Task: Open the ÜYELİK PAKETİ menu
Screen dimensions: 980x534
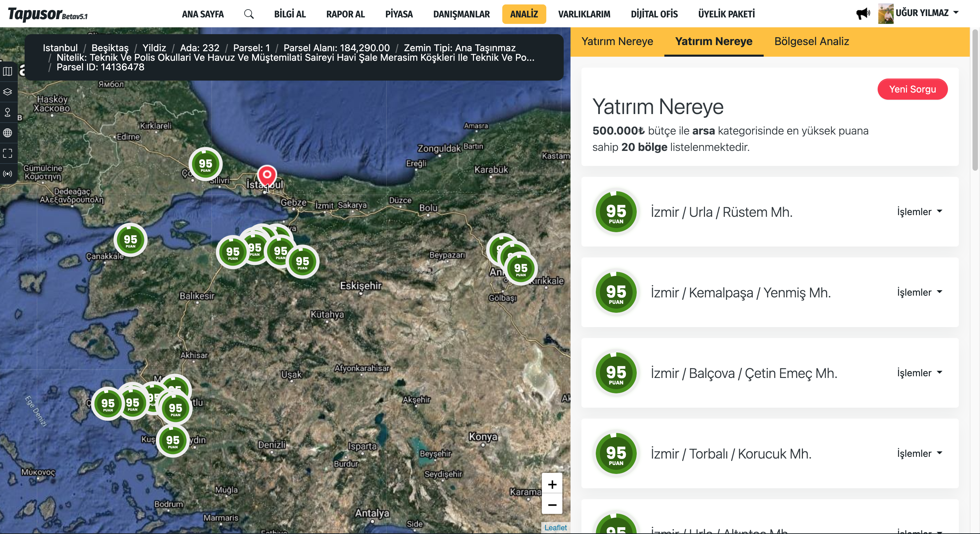Action: 726,14
